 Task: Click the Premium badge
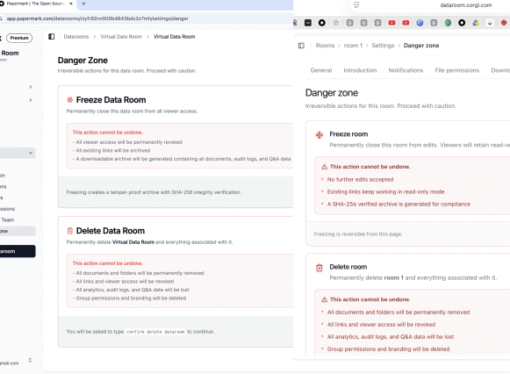[x=19, y=38]
